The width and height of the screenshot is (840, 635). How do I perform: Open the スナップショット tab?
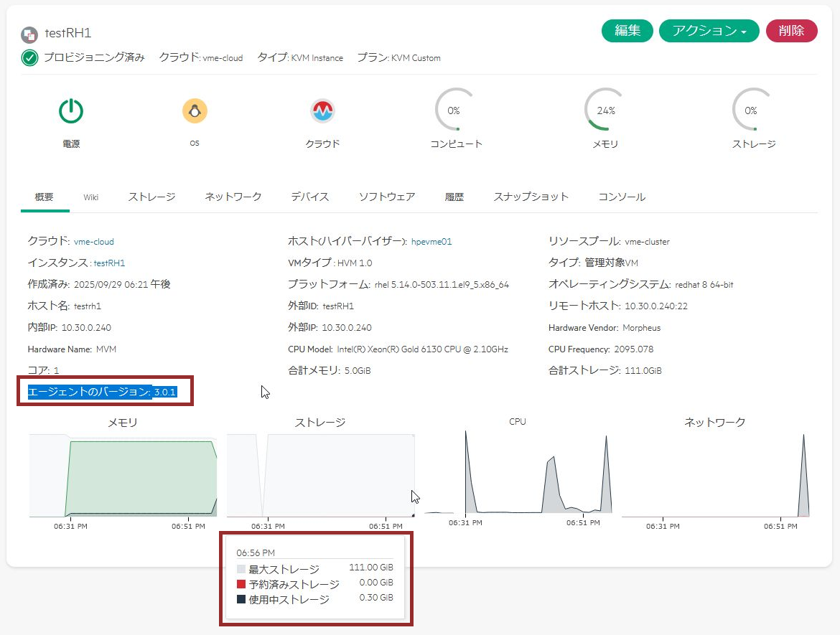point(531,197)
